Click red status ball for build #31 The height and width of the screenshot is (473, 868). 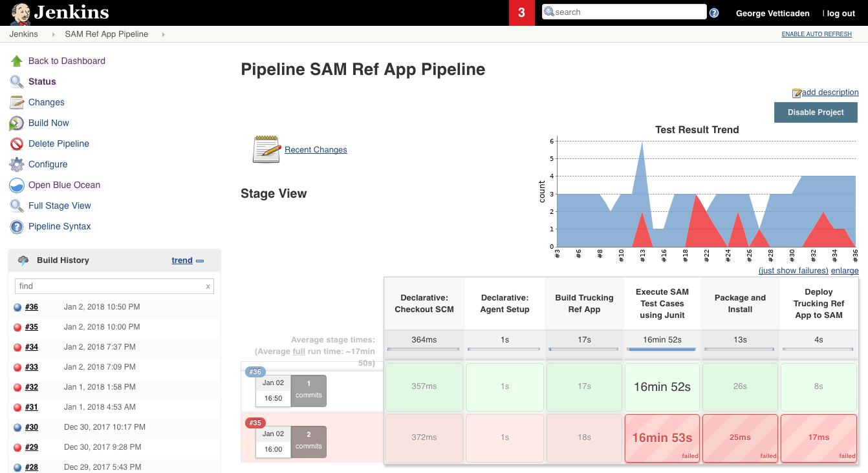[x=17, y=408]
